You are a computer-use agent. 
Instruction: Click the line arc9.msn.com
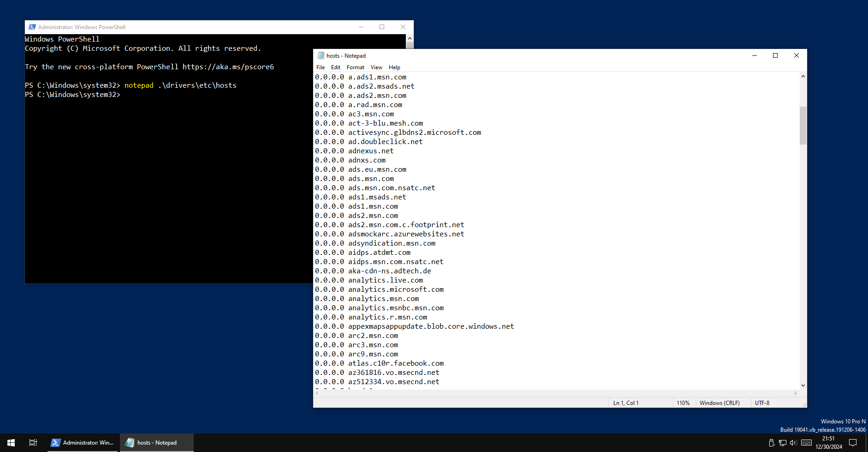point(357,354)
